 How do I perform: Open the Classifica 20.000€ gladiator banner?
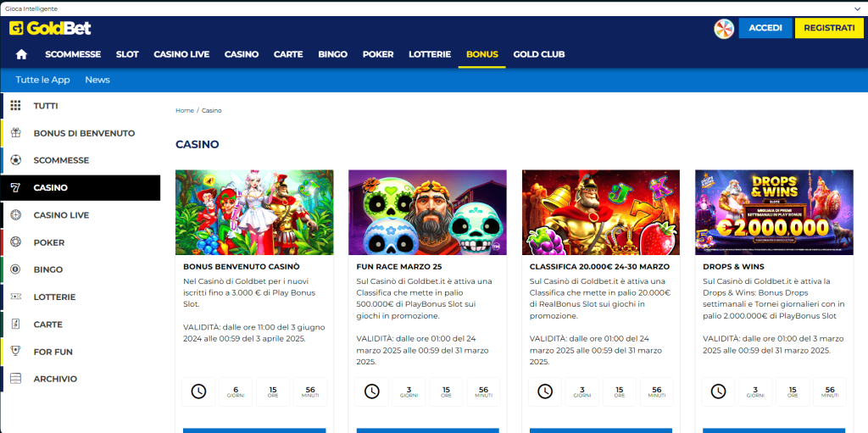[x=601, y=212]
